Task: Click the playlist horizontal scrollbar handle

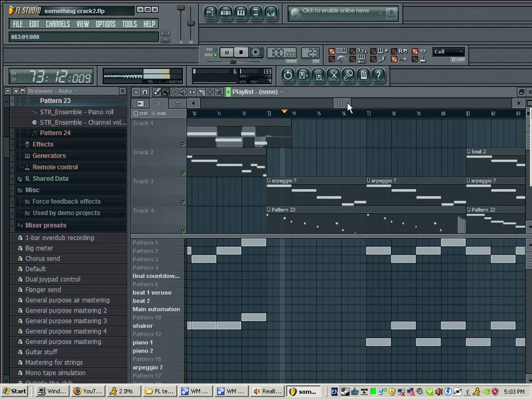Action: tap(341, 103)
